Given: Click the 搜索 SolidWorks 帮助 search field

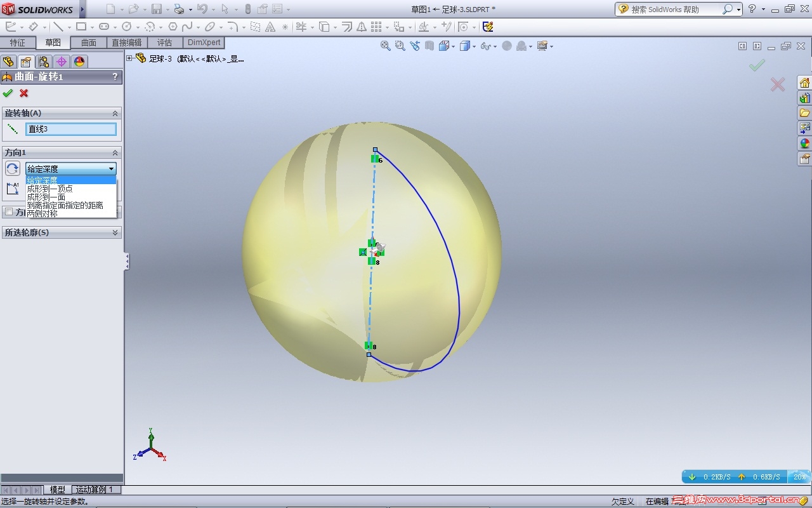Looking at the screenshot, I should (x=674, y=10).
